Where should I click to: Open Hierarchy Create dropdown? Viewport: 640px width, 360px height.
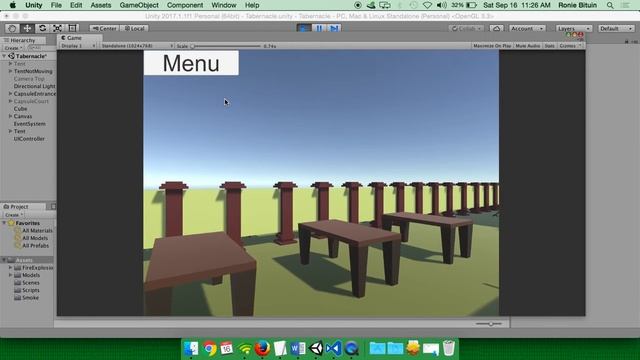(12, 48)
